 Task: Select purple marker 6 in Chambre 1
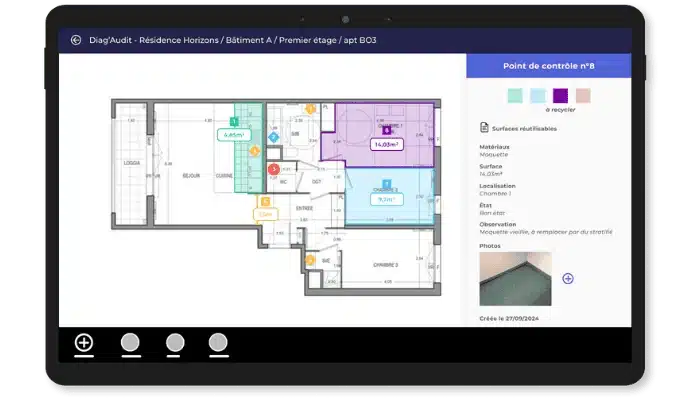[x=387, y=129]
